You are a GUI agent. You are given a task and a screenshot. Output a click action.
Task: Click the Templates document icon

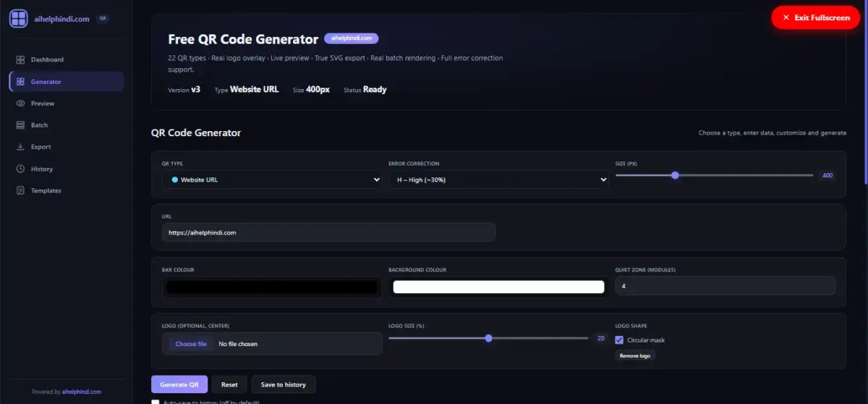(x=21, y=190)
